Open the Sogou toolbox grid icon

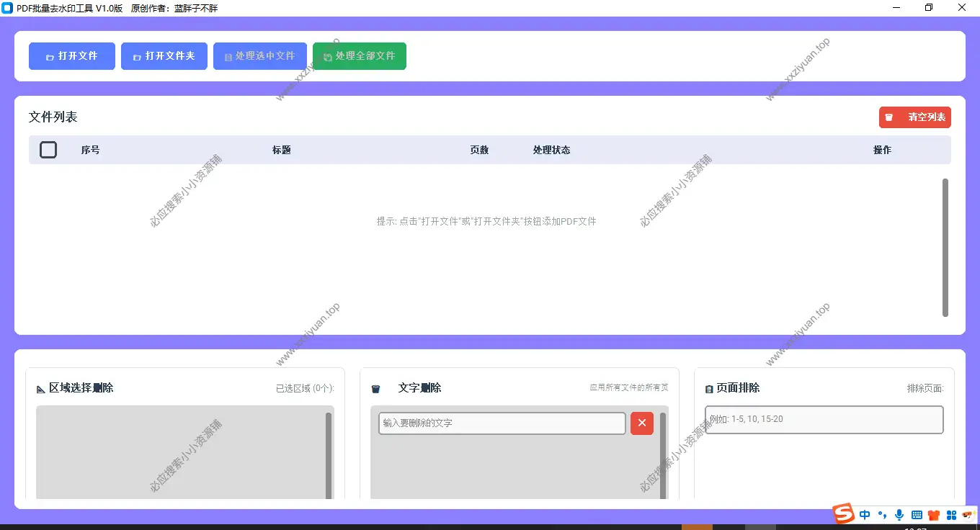(x=951, y=514)
